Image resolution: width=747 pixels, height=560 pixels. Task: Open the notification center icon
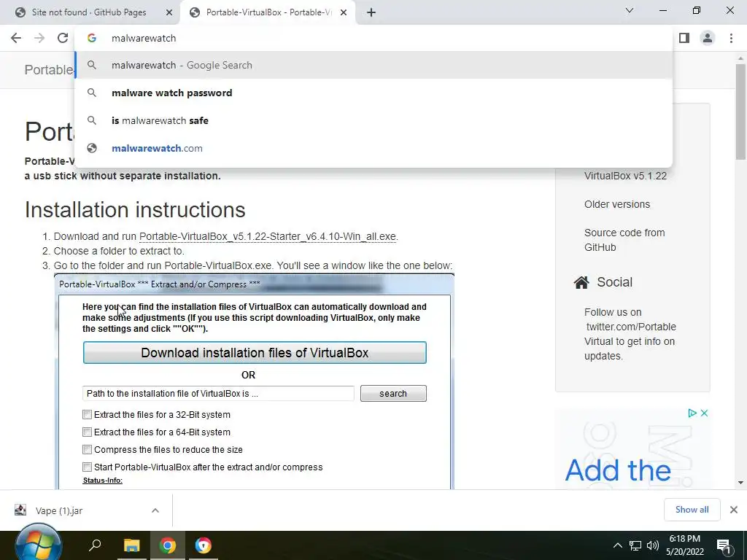tap(723, 546)
